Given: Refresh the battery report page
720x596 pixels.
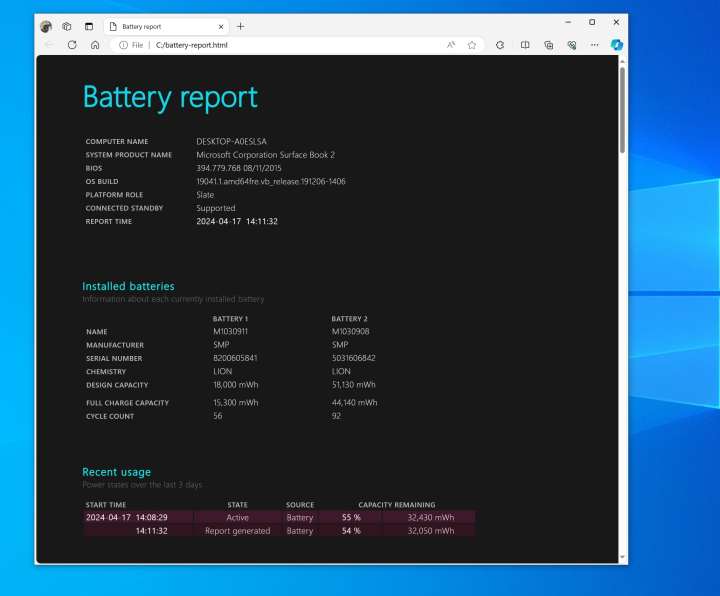Looking at the screenshot, I should click(72, 45).
